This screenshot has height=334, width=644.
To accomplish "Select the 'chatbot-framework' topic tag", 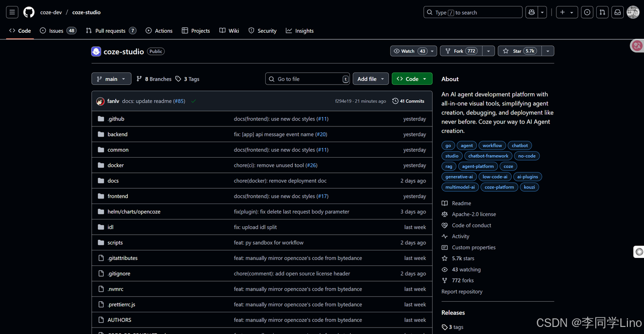I will click(x=488, y=156).
